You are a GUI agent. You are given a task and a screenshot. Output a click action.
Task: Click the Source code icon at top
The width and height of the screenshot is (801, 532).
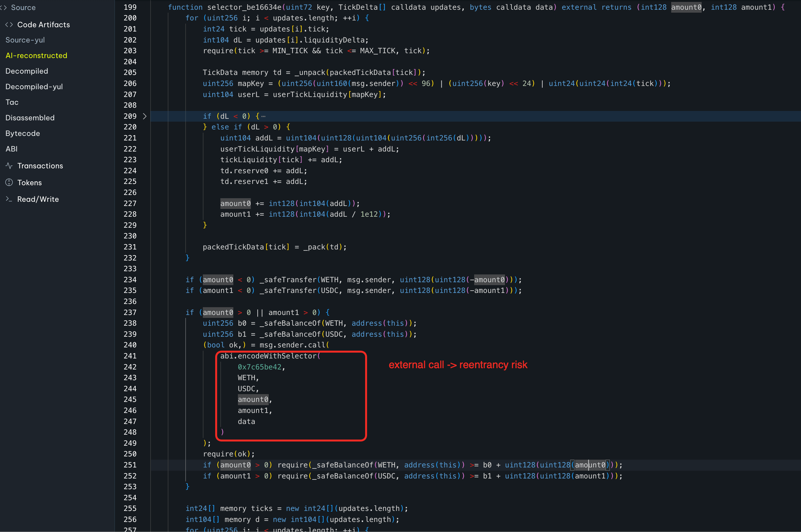pyautogui.click(x=3, y=7)
